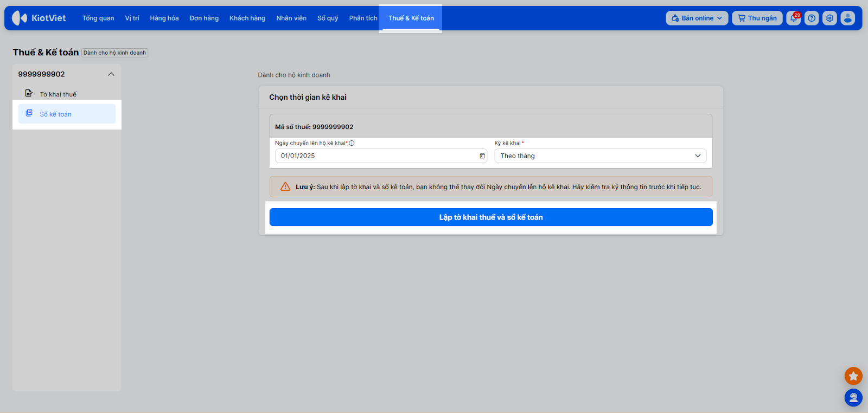Screen dimensions: 868x413
Task: Click the orange warning triangle icon
Action: (x=285, y=186)
